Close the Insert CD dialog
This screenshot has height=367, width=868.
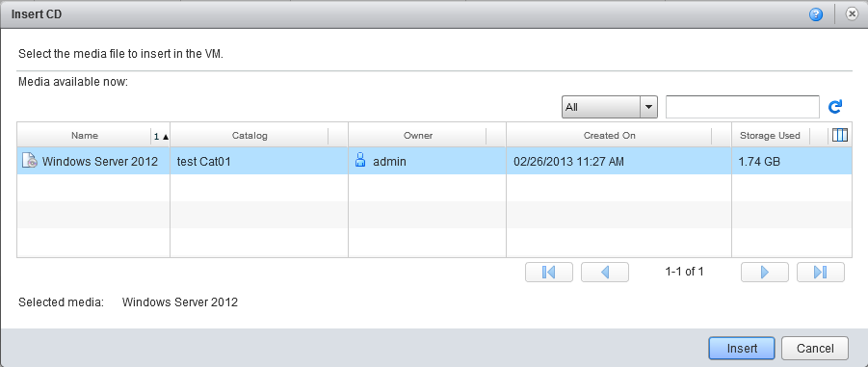(x=853, y=14)
